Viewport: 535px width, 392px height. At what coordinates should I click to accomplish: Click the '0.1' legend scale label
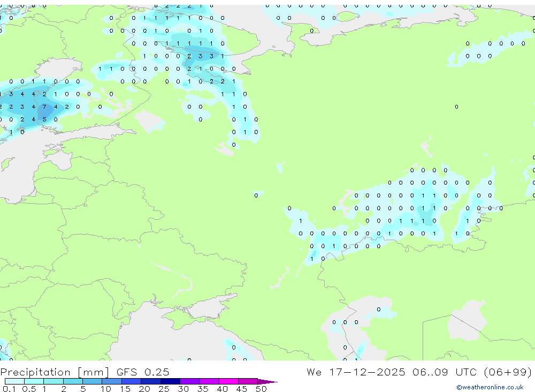tap(9, 389)
